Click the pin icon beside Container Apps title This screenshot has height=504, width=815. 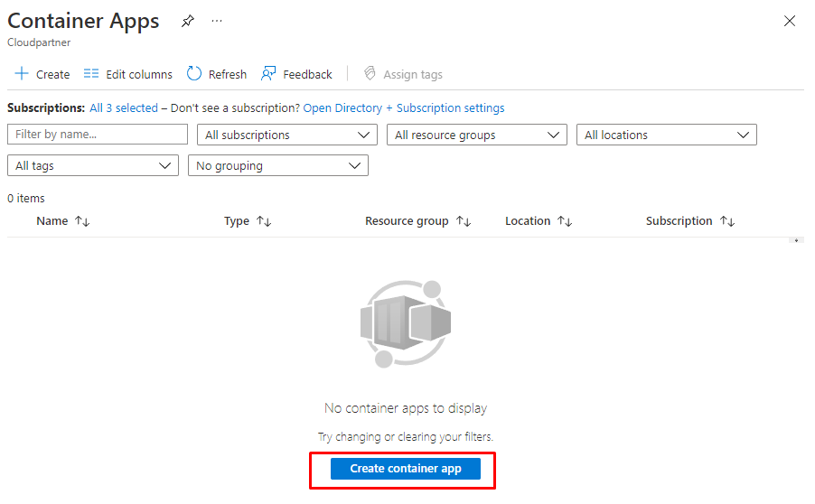(x=187, y=21)
